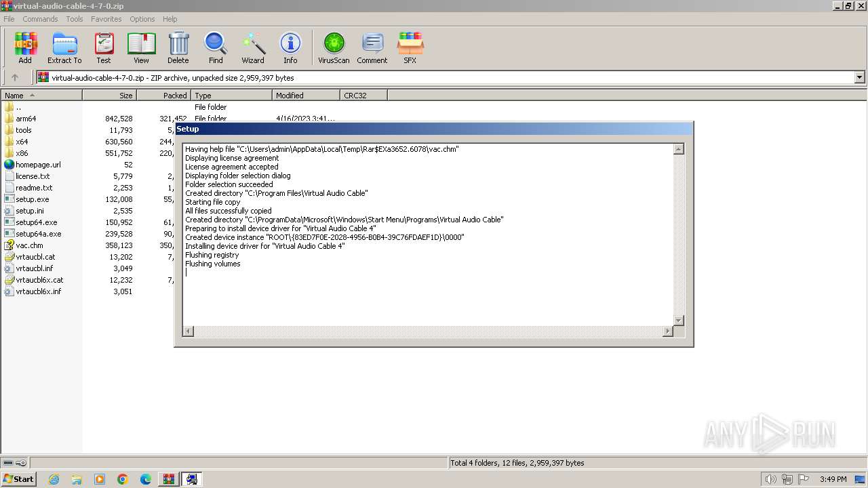868x488 pixels.
Task: Open volume control in system tray
Action: pyautogui.click(x=770, y=479)
